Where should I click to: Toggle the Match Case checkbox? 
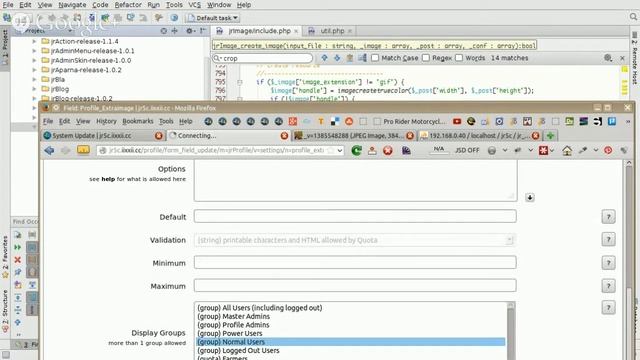pyautogui.click(x=375, y=58)
